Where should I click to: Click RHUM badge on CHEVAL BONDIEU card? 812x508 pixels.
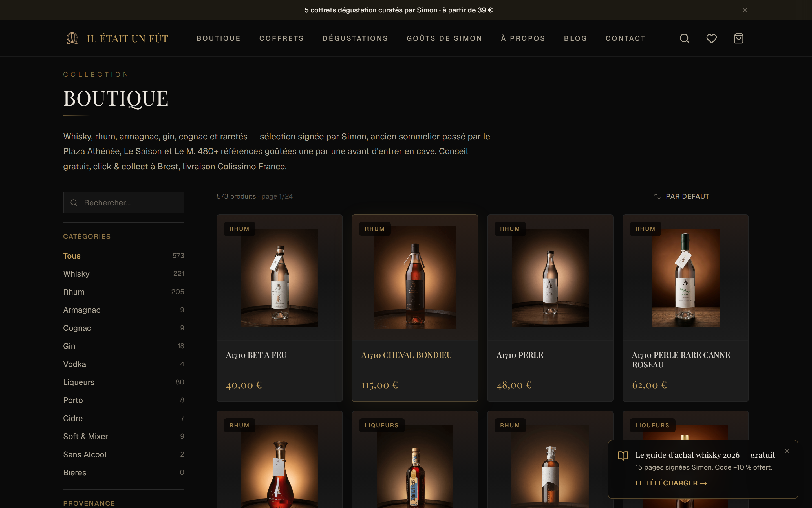coord(374,229)
